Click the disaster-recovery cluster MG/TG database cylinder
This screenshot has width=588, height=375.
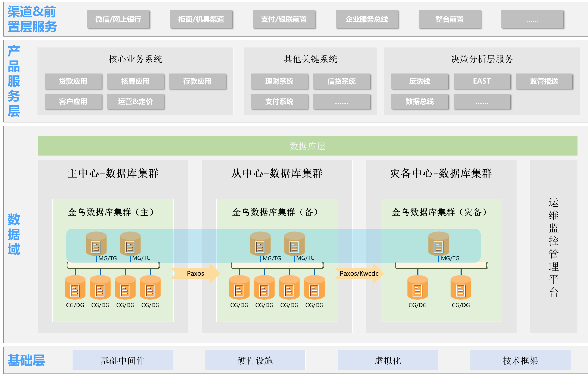coord(439,244)
